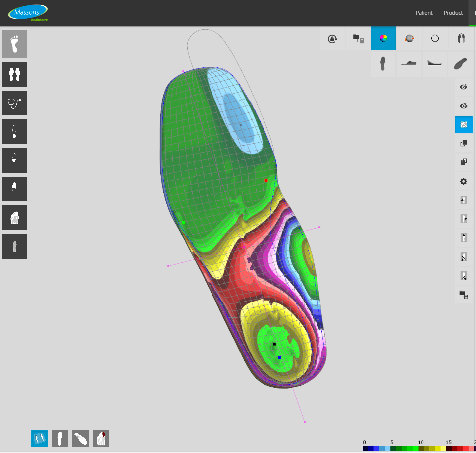Open the Product tab
The image size is (476, 453).
coord(453,13)
